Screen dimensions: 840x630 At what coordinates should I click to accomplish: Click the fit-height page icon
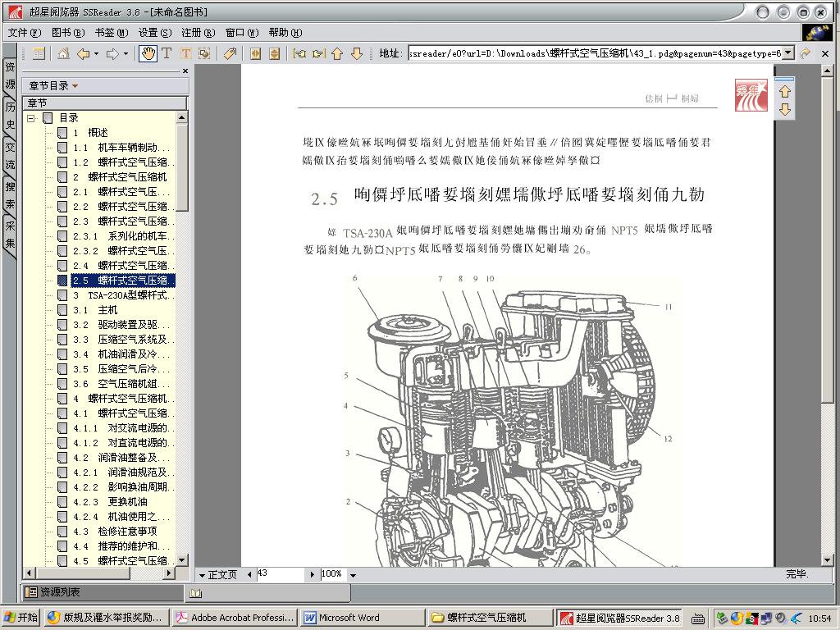(x=274, y=53)
